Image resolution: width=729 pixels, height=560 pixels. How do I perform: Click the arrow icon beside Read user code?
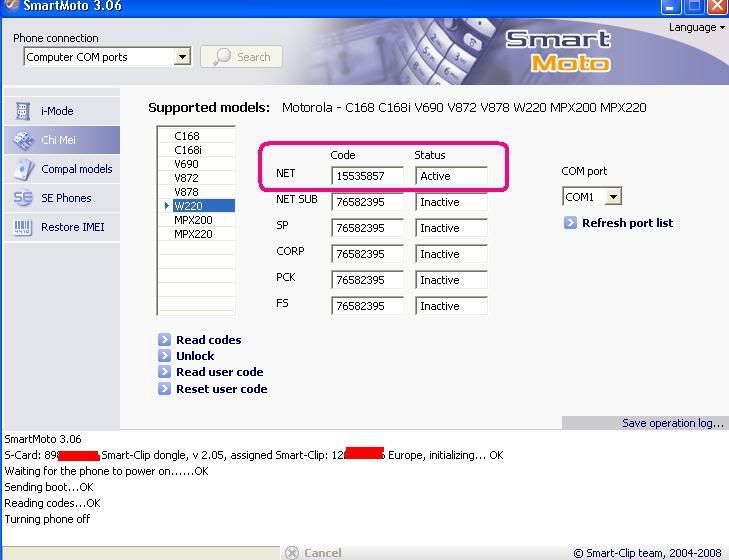(164, 372)
